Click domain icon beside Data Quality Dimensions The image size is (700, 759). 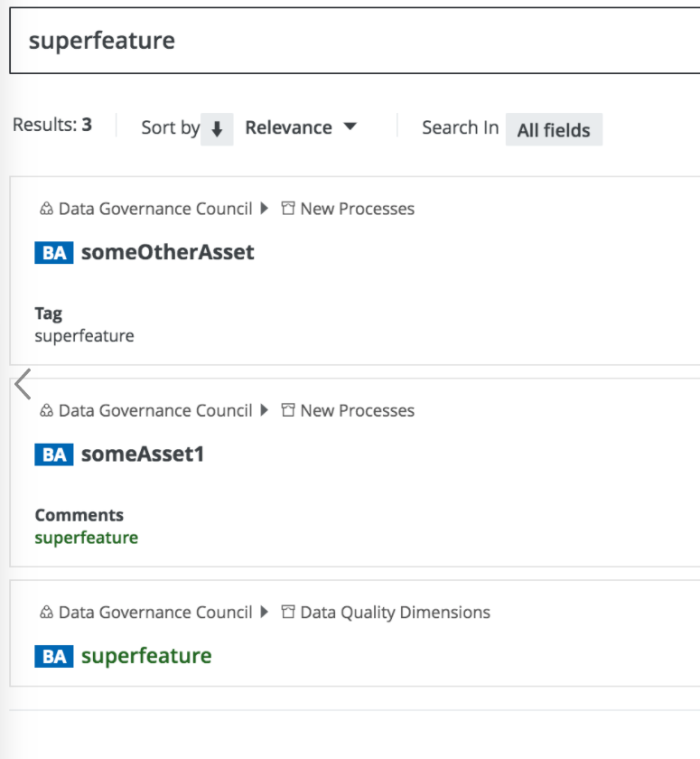tap(288, 613)
